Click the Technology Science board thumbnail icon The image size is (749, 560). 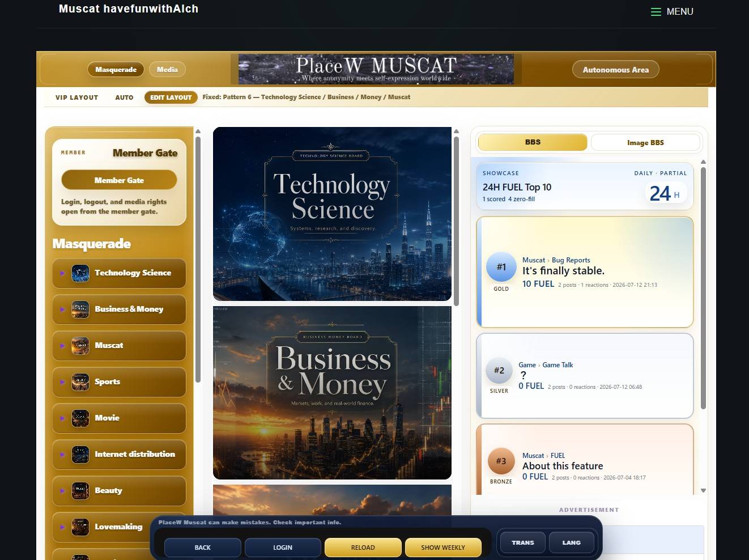80,273
